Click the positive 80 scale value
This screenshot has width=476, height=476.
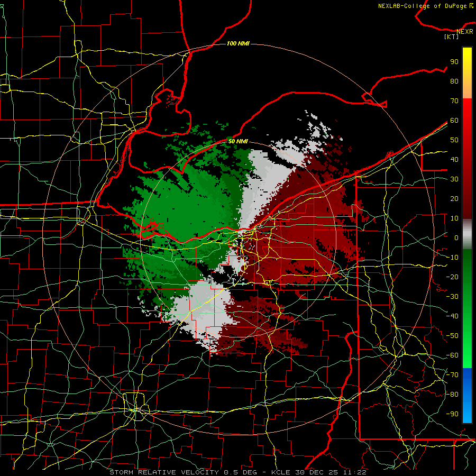click(454, 81)
